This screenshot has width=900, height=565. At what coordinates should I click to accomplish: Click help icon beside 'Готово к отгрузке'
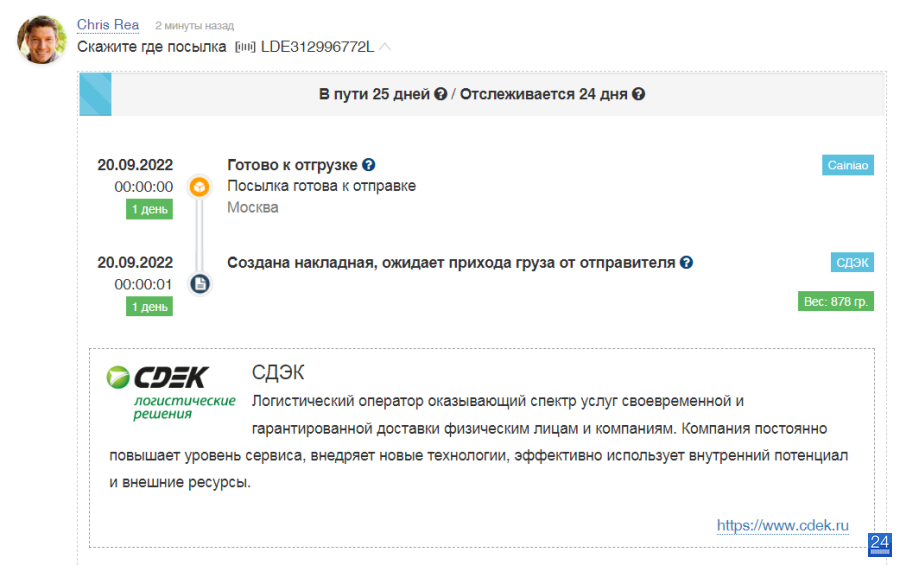coord(368,165)
